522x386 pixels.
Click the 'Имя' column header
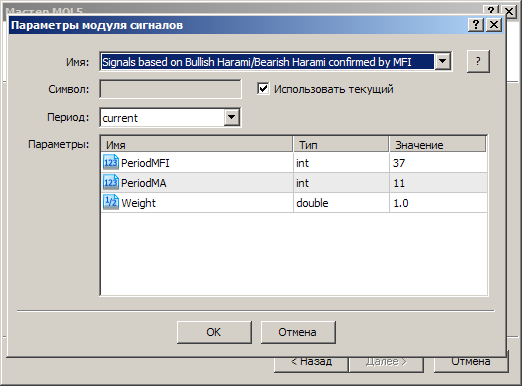pyautogui.click(x=197, y=144)
